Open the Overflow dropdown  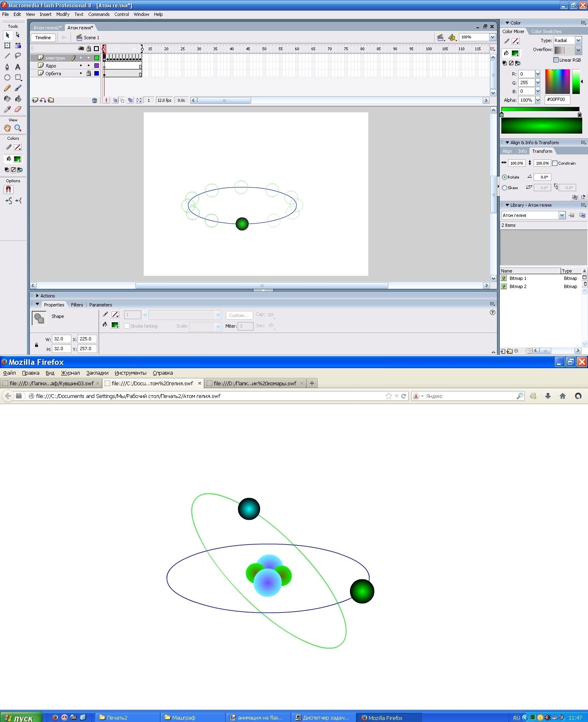pyautogui.click(x=578, y=50)
